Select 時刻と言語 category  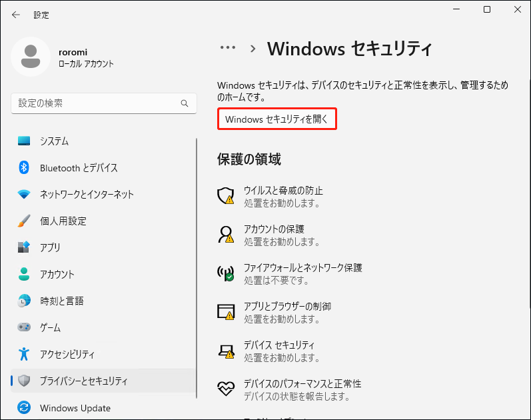point(103,301)
